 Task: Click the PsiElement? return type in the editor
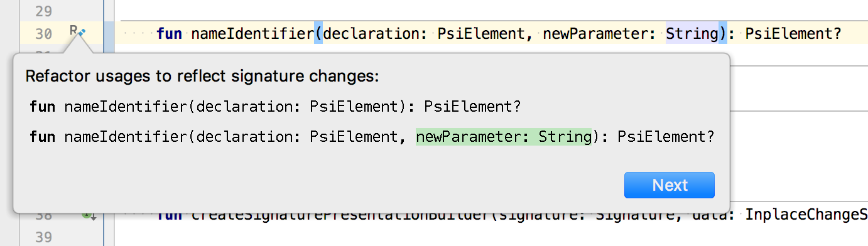794,33
